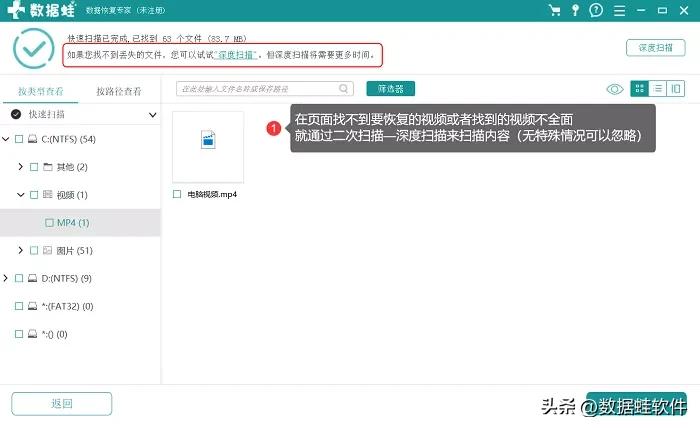The height and width of the screenshot is (428, 700).
Task: Select the 按类型查看 tab
Action: click(x=39, y=90)
